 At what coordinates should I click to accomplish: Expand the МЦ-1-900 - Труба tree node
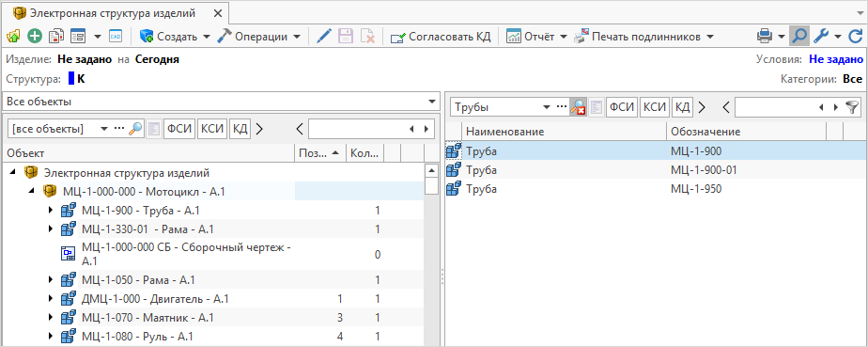(50, 212)
